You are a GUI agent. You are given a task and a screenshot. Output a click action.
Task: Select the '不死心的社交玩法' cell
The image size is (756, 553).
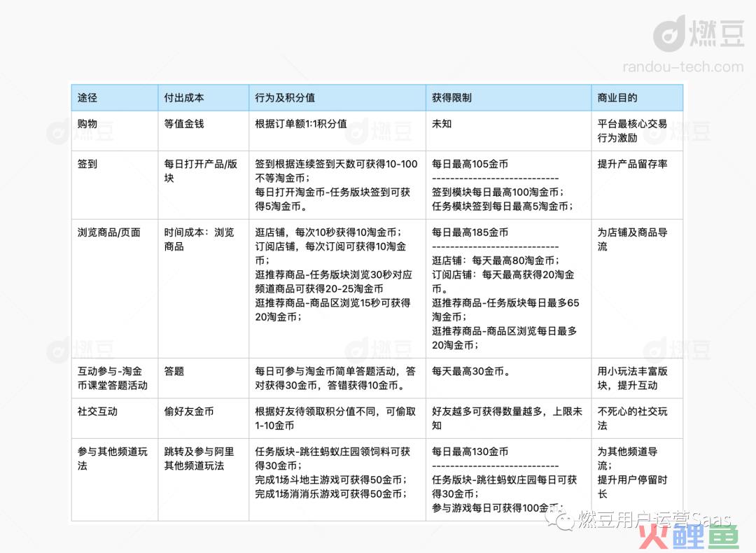[638, 419]
